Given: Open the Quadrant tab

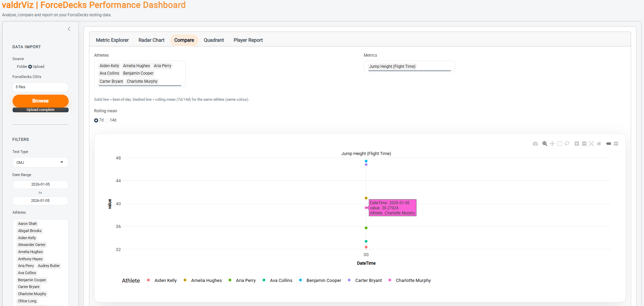Looking at the screenshot, I should [x=214, y=40].
